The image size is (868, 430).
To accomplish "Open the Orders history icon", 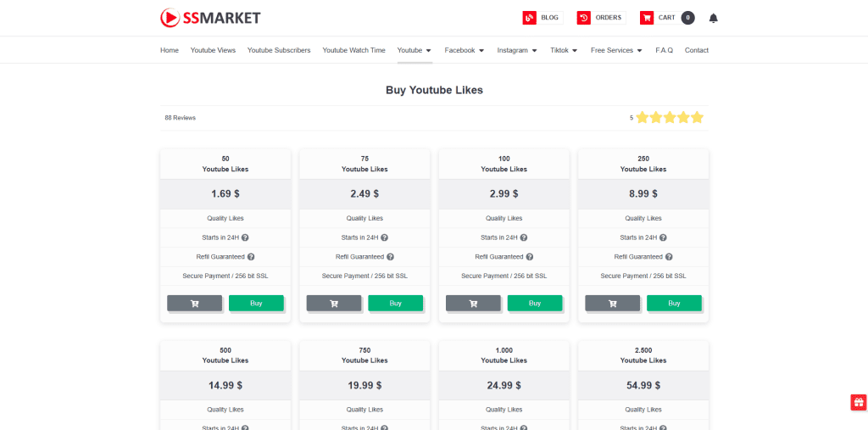I will pos(583,18).
